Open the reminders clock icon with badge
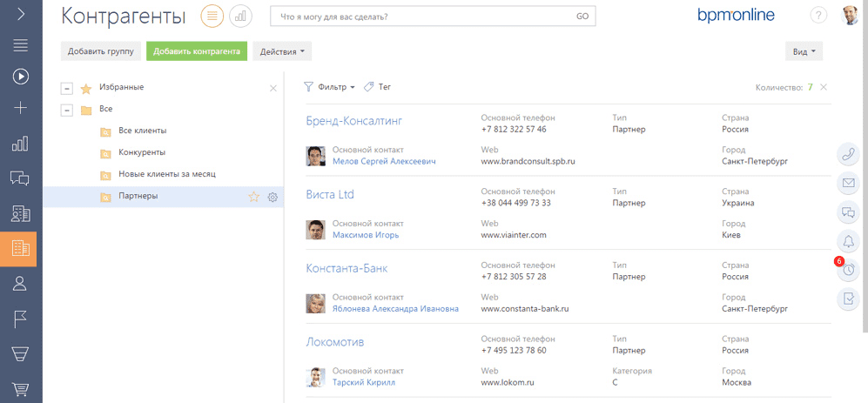This screenshot has width=868, height=403. point(847,270)
